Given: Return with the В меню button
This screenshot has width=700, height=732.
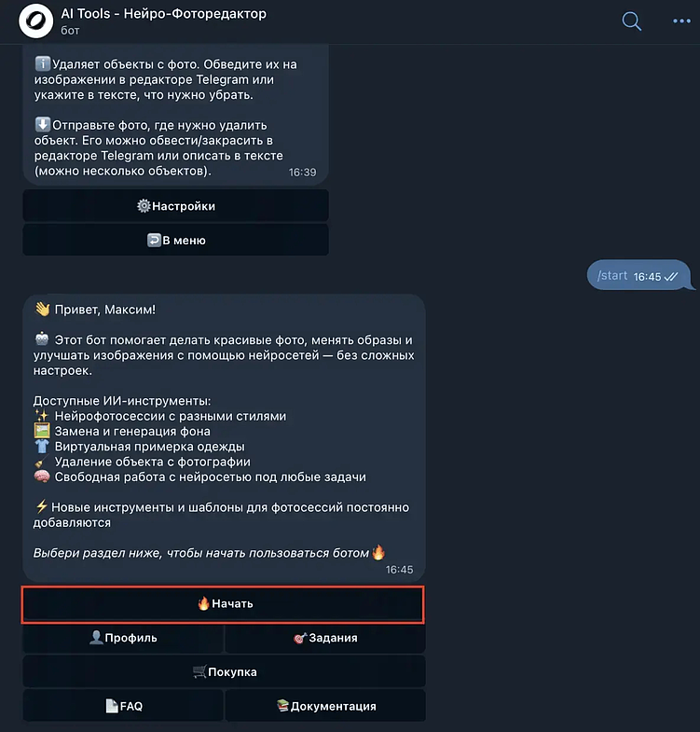Looking at the screenshot, I should click(x=176, y=240).
